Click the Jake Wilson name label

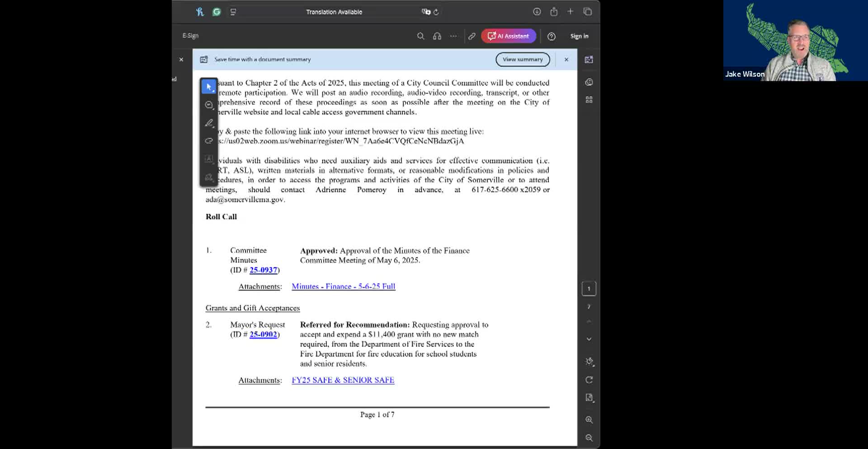pyautogui.click(x=745, y=74)
